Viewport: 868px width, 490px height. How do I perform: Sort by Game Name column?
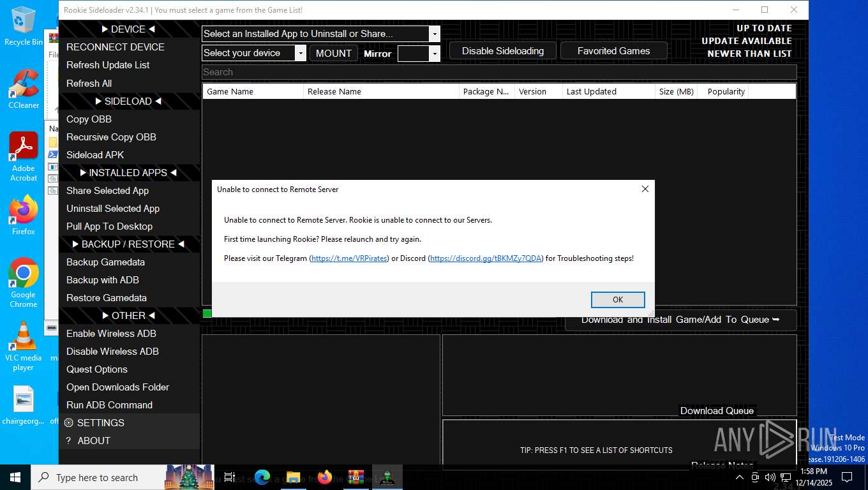[x=253, y=91]
